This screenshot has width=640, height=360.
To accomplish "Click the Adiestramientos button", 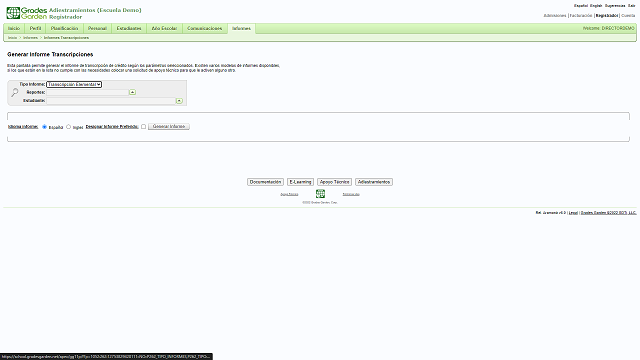I will pyautogui.click(x=374, y=182).
